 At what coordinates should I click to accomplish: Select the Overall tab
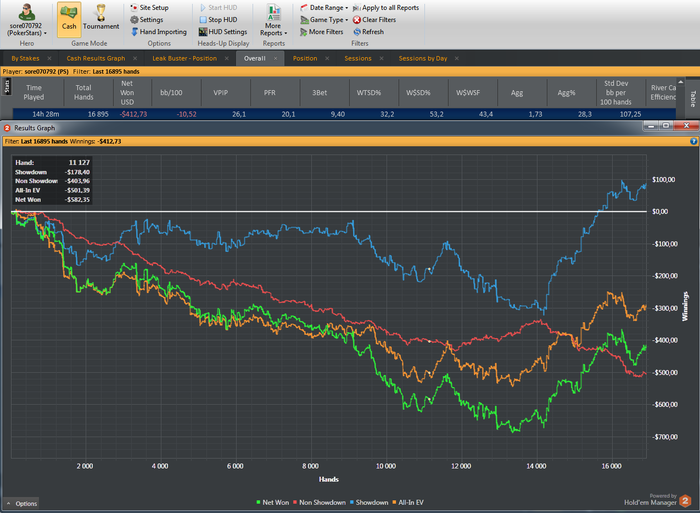point(254,58)
